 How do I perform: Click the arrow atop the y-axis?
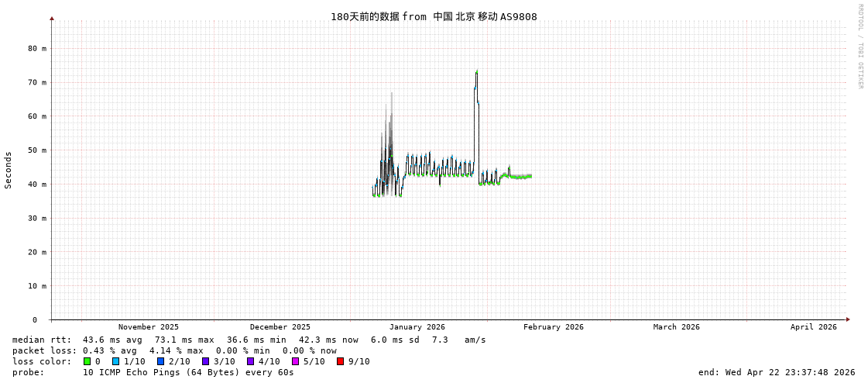[52, 18]
